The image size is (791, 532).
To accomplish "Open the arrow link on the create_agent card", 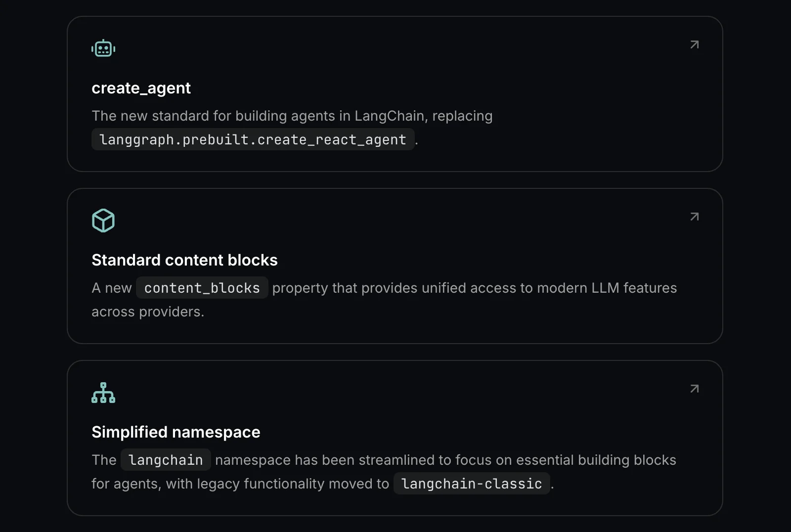I will click(694, 44).
